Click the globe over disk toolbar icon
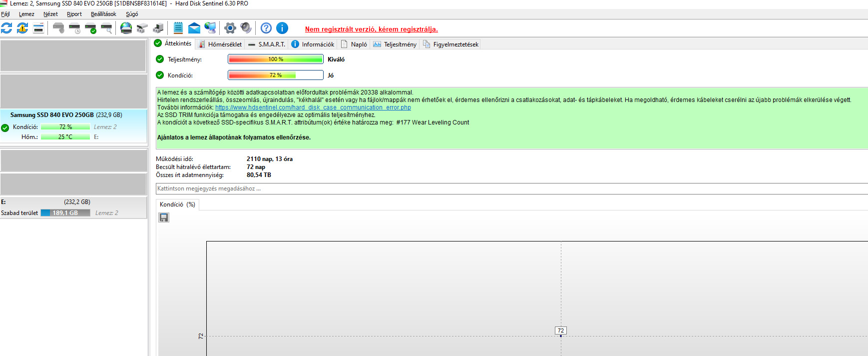This screenshot has height=356, width=868. pos(126,28)
